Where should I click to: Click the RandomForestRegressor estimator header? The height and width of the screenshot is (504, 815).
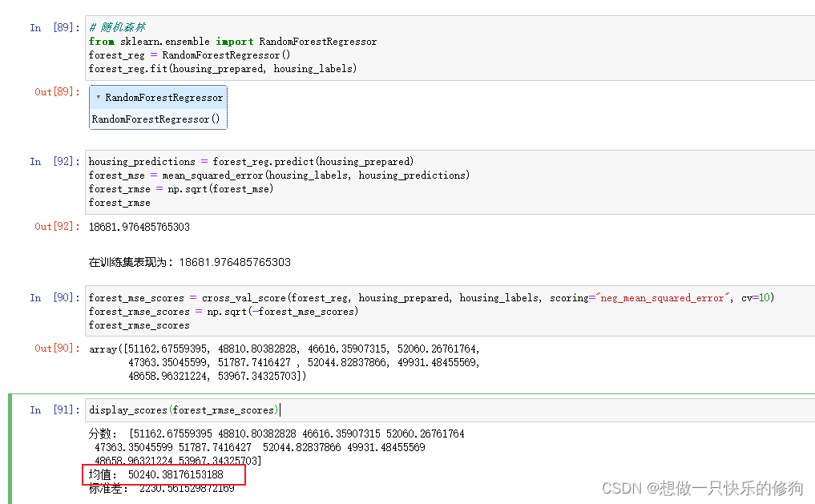159,98
